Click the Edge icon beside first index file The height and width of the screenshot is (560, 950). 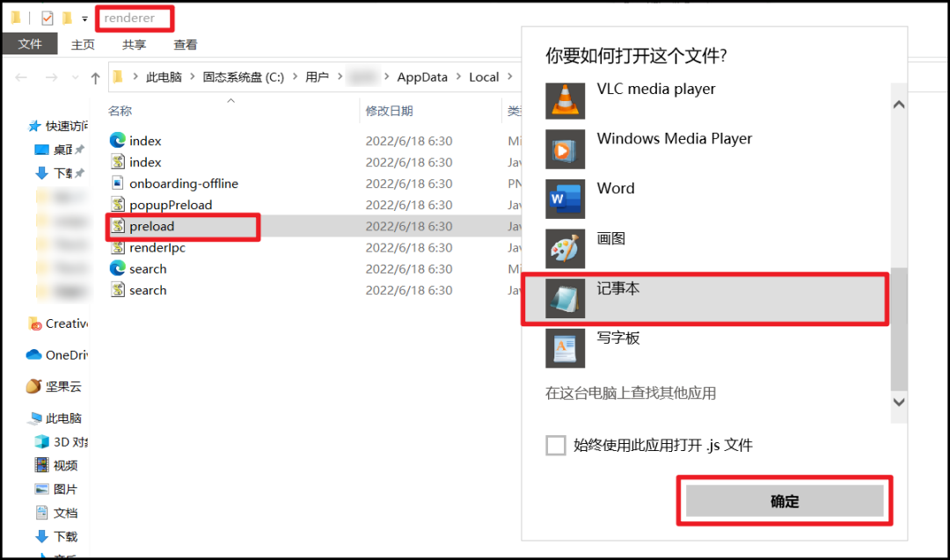click(118, 141)
